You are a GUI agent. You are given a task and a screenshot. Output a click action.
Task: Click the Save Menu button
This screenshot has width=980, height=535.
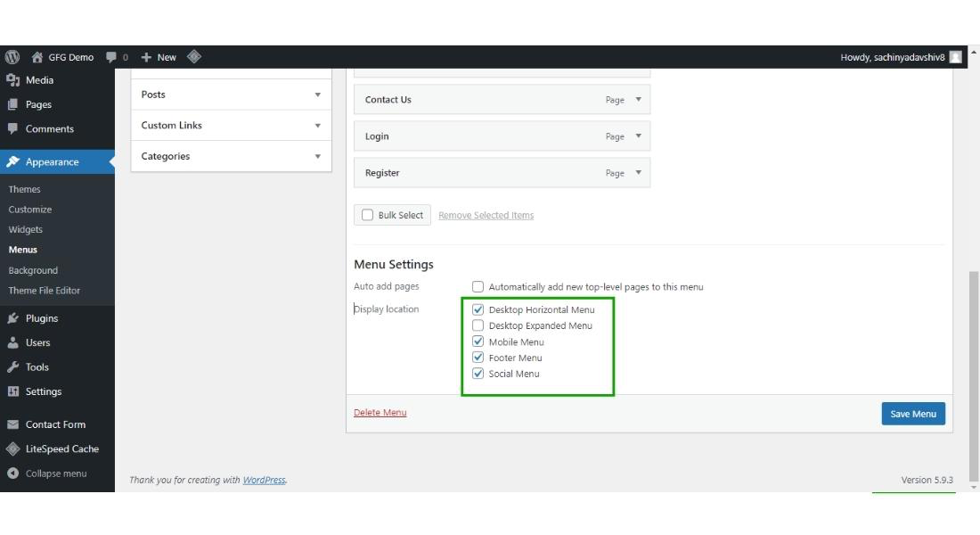point(913,414)
